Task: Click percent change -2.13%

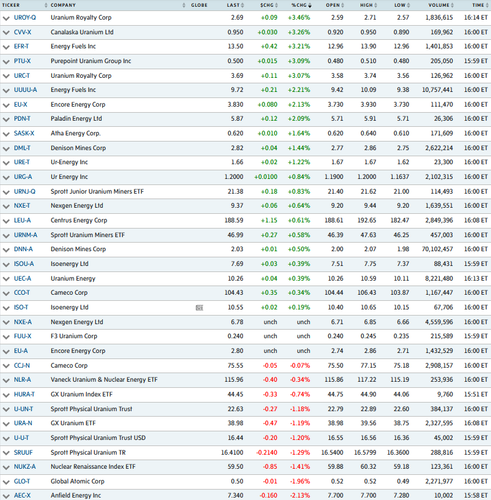Action: pyautogui.click(x=299, y=496)
